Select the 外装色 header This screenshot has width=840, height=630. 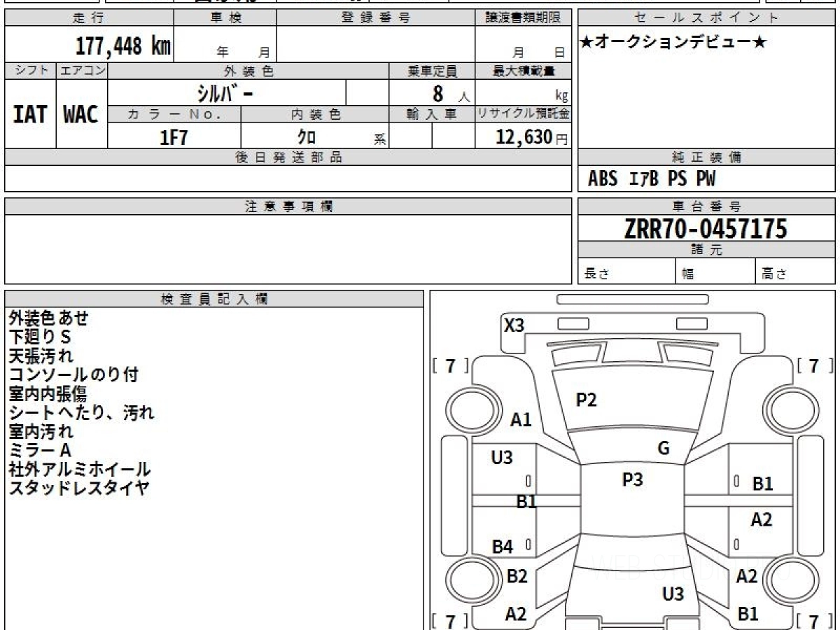point(248,71)
